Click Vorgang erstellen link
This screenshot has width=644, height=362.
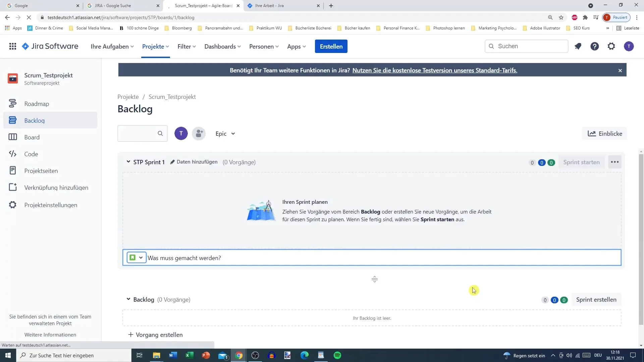pos(155,335)
